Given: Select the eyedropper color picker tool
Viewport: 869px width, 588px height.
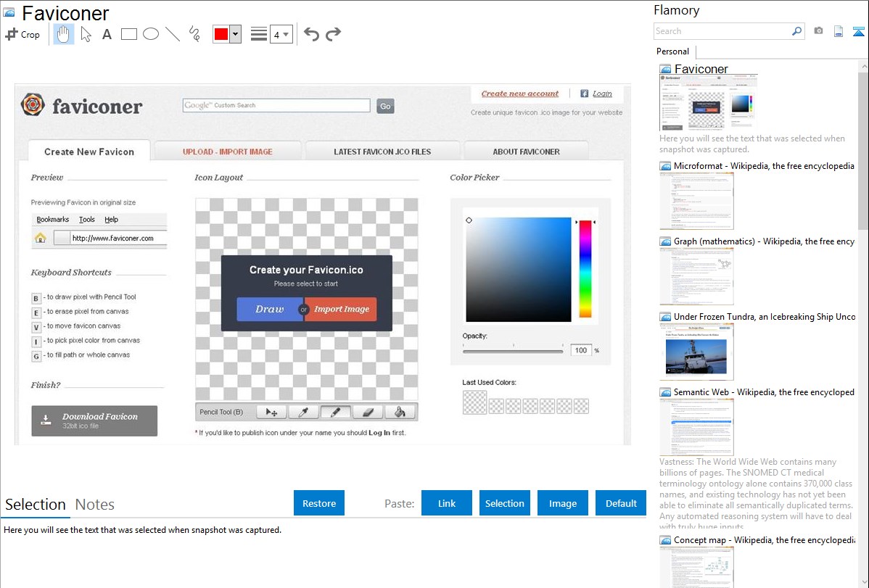Looking at the screenshot, I should [304, 412].
